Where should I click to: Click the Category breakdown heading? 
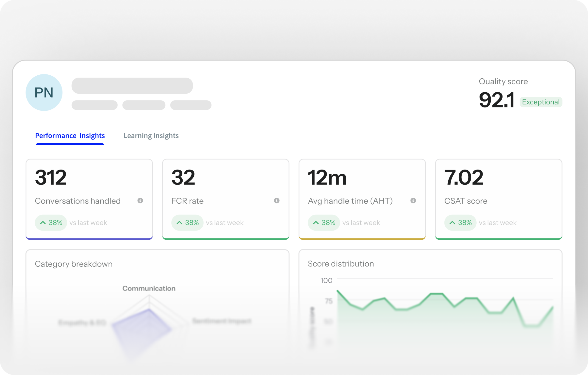click(74, 264)
